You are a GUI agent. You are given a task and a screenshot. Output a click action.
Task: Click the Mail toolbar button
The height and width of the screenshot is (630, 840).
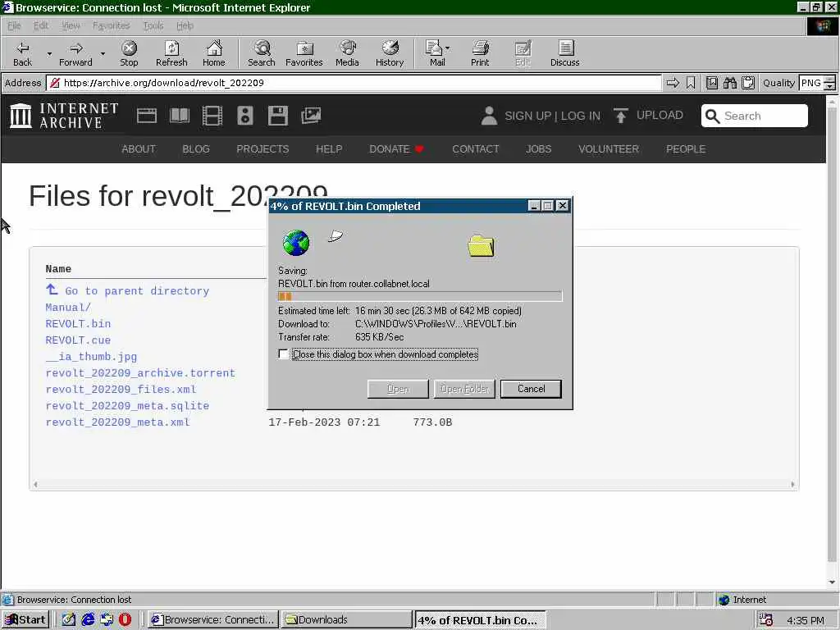[x=436, y=53]
